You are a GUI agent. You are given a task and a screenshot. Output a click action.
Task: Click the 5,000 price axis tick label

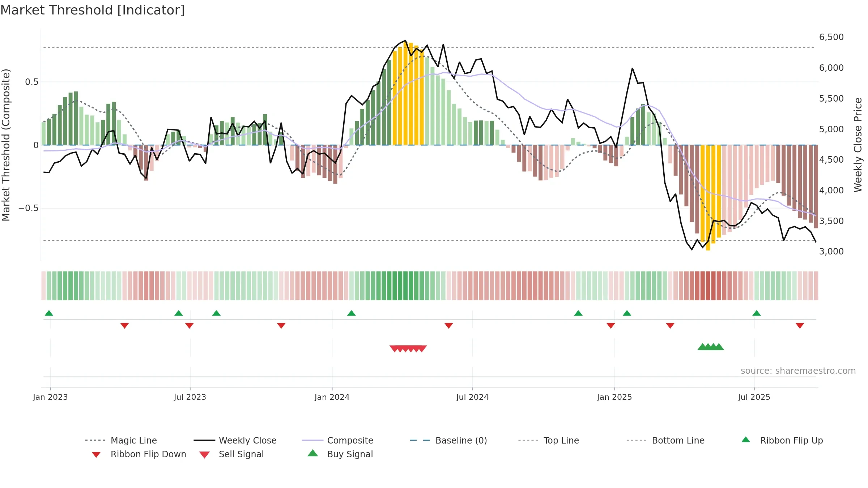click(831, 129)
